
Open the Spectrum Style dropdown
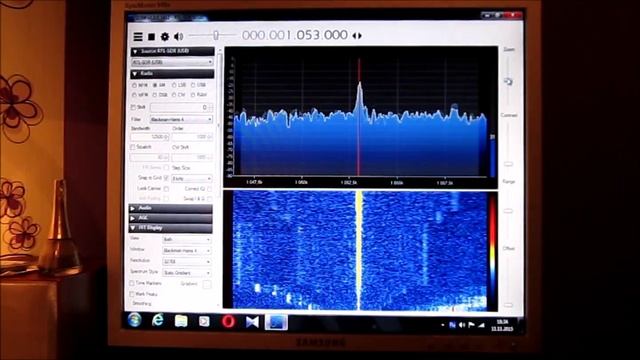(x=187, y=273)
